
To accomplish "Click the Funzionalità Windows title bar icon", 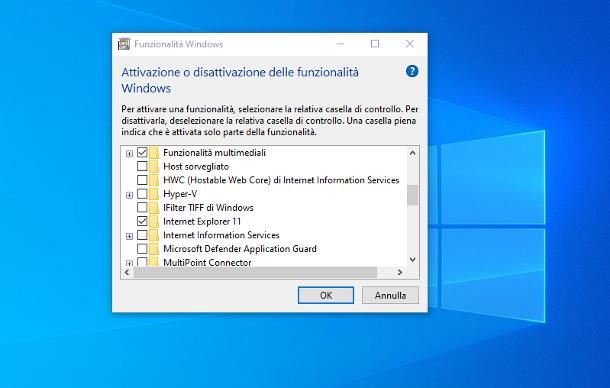I will (124, 44).
